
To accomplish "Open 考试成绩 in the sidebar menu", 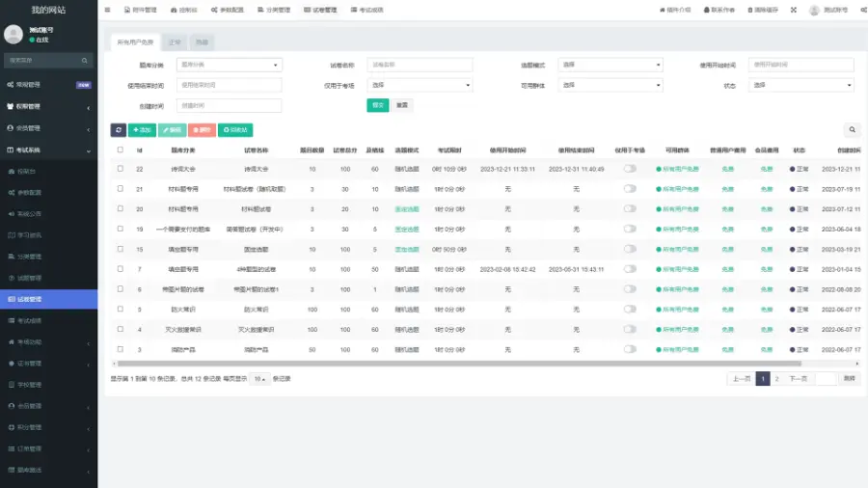I will point(29,320).
